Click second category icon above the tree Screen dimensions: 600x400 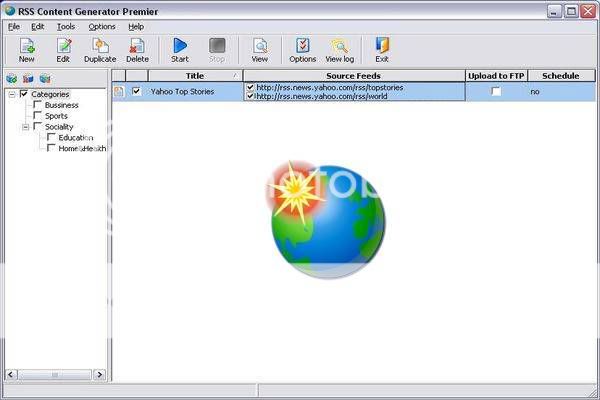point(28,79)
